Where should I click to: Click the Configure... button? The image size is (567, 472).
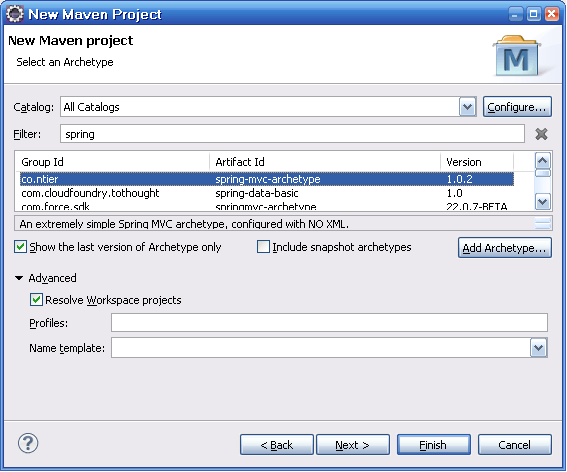[x=517, y=107]
